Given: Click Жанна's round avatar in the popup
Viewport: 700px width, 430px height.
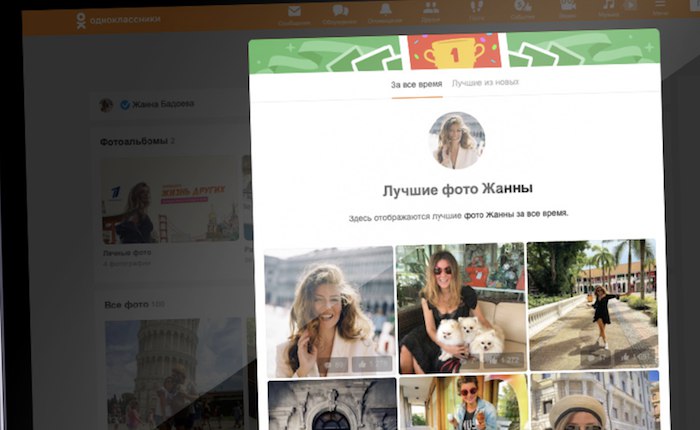Looking at the screenshot, I should pos(457,140).
